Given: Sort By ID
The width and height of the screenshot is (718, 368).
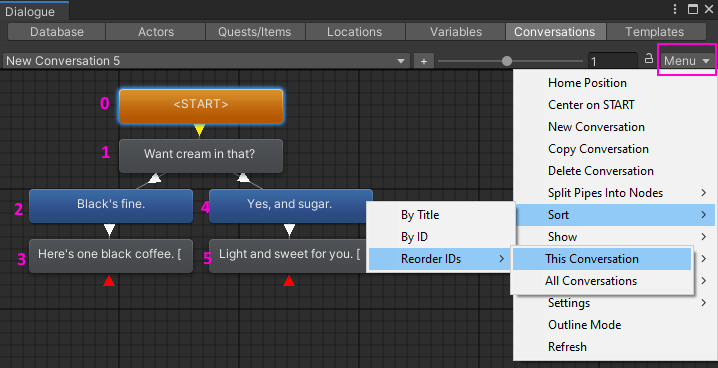Looking at the screenshot, I should (441, 237).
